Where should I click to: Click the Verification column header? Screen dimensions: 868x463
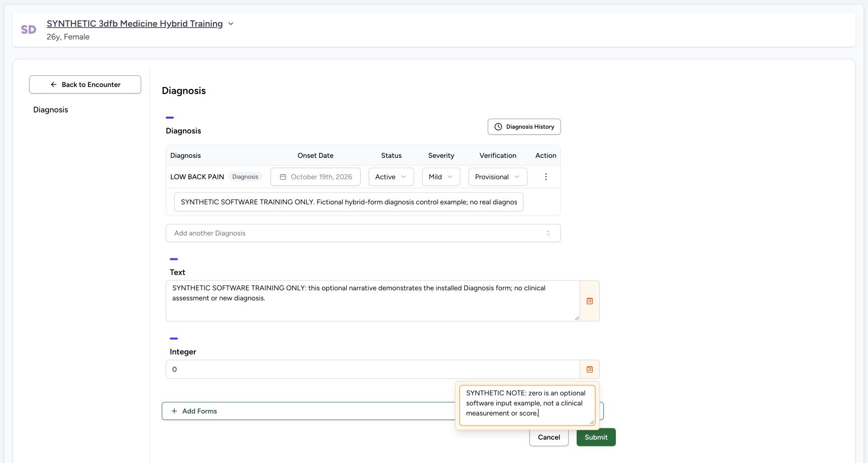point(498,155)
